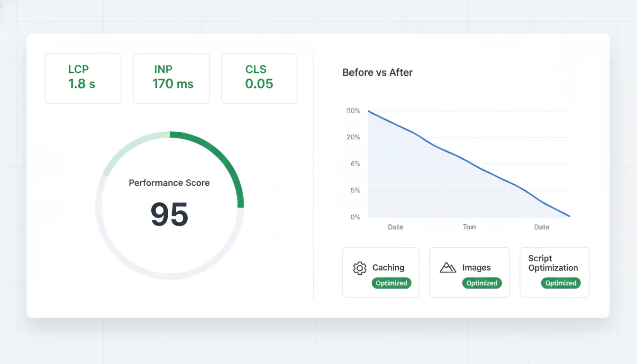This screenshot has width=637, height=364.
Task: Click the first Date axis label
Action: pyautogui.click(x=395, y=227)
